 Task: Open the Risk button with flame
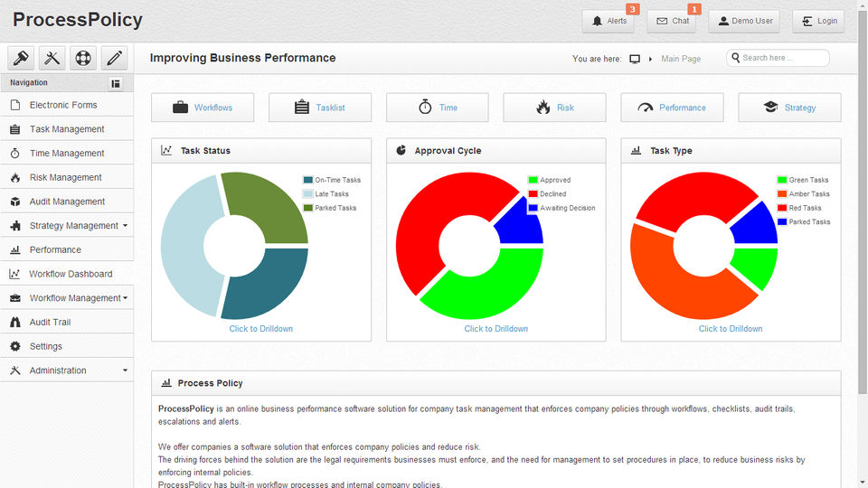554,108
